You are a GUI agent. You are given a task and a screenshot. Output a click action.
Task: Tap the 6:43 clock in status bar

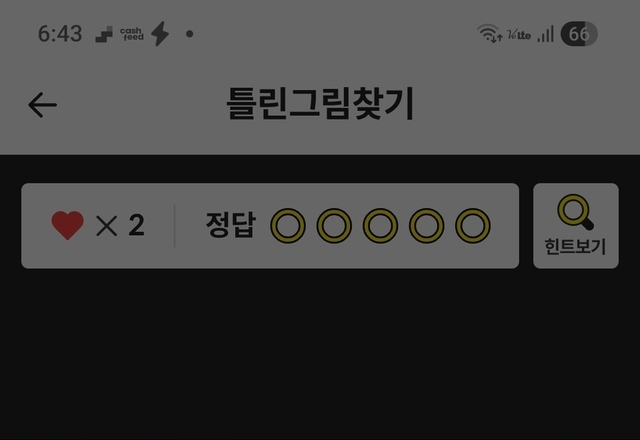pyautogui.click(x=60, y=33)
